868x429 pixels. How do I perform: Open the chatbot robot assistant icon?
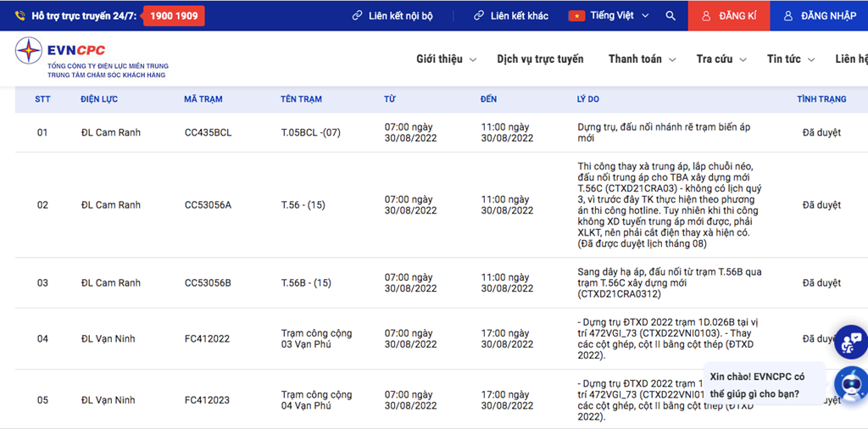(x=850, y=384)
